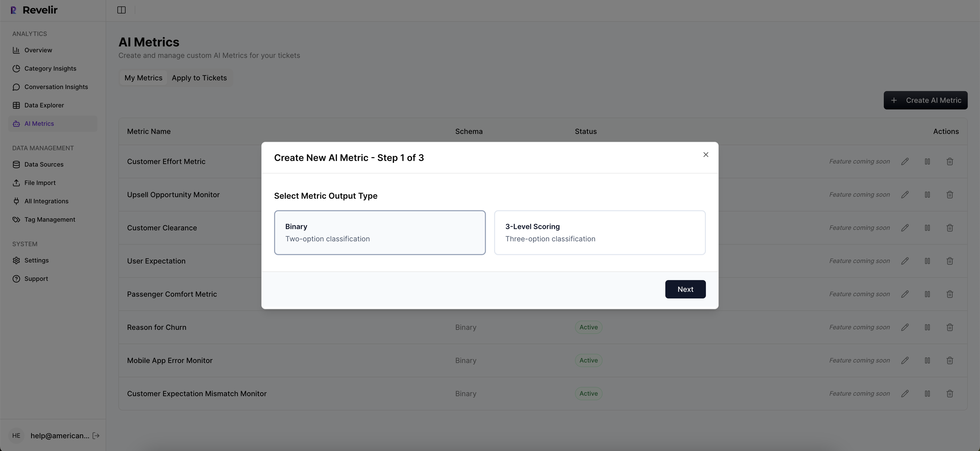This screenshot has width=980, height=451.
Task: Switch to the My Metrics tab
Action: pos(143,78)
